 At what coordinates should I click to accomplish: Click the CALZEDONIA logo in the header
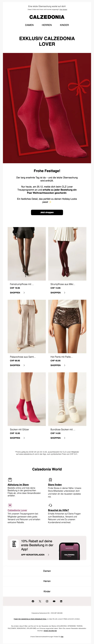click(x=47, y=17)
